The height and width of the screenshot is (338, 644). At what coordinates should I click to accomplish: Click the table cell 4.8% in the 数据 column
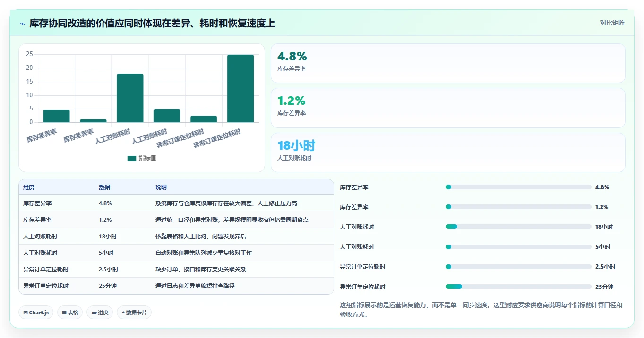(x=105, y=203)
